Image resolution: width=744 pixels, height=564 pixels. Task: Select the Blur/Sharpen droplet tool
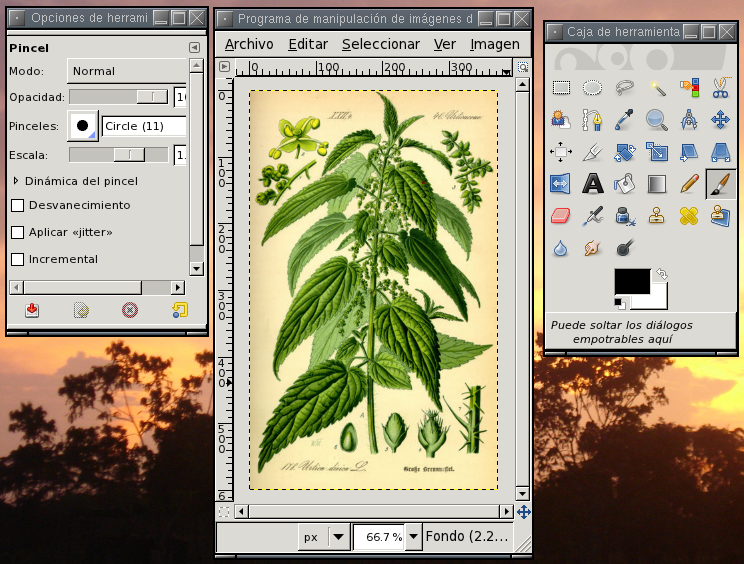tap(561, 248)
